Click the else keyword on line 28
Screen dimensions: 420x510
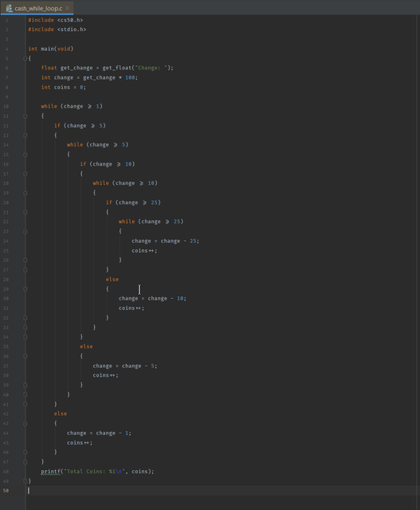coord(112,280)
